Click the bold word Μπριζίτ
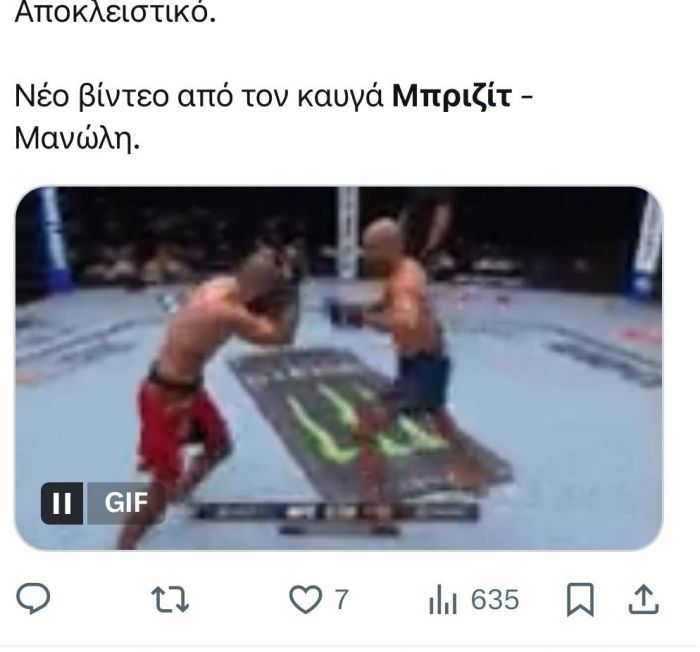This screenshot has width=700, height=652. click(x=451, y=95)
